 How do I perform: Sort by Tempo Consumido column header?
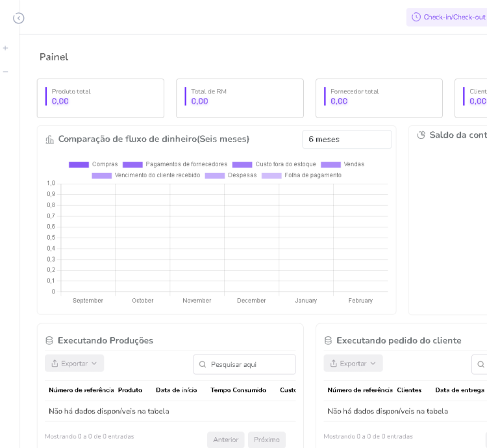tap(238, 390)
